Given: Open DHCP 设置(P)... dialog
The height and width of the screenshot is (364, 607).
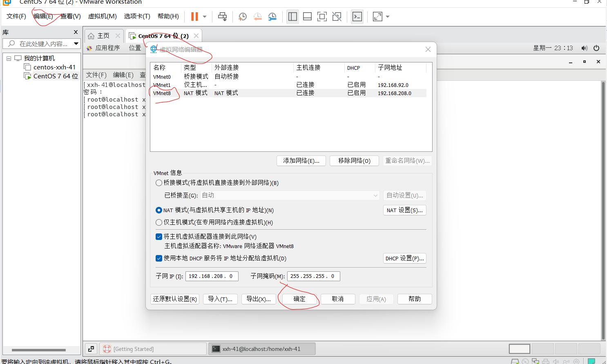Looking at the screenshot, I should pyautogui.click(x=405, y=258).
